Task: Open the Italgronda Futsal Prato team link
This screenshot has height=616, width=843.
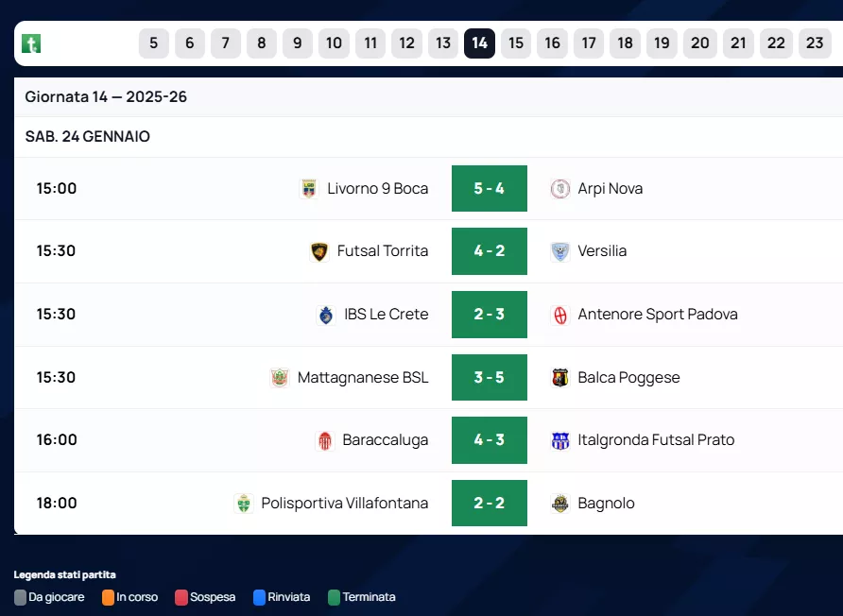Action: point(656,440)
